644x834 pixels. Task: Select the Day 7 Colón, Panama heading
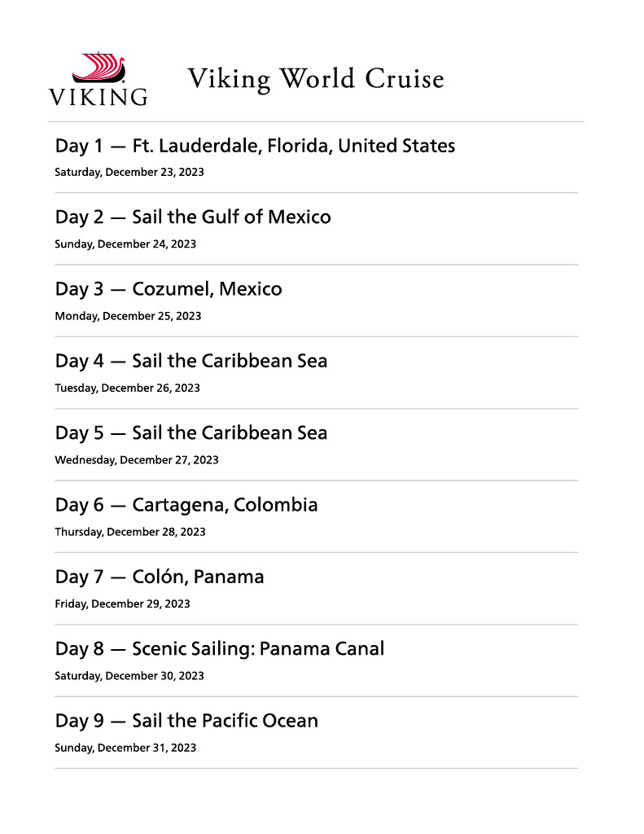click(x=160, y=577)
